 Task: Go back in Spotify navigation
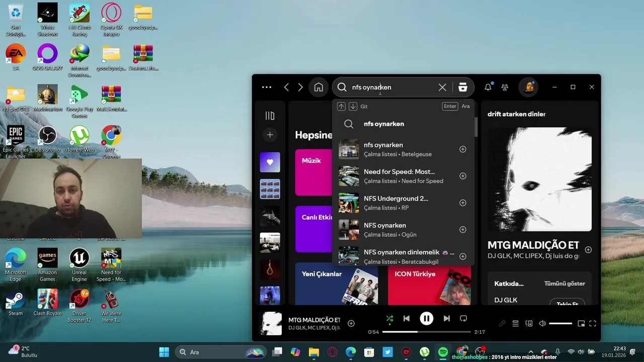pyautogui.click(x=286, y=87)
